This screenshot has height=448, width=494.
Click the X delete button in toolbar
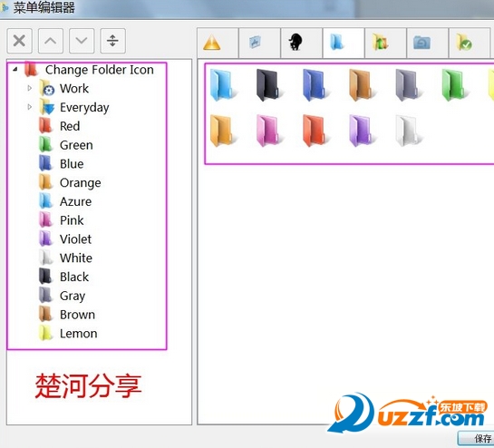coord(20,41)
